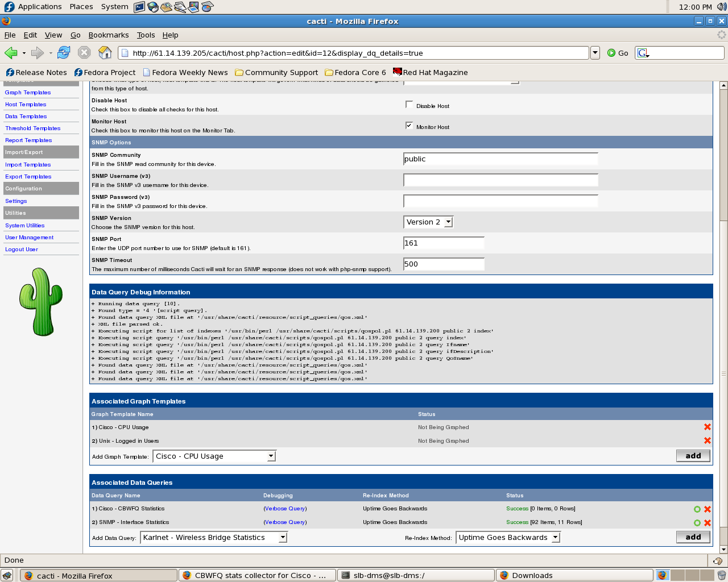Screen dimensions: 728x582
Task: Click the SNMP Timeout field
Action: [x=444, y=264]
